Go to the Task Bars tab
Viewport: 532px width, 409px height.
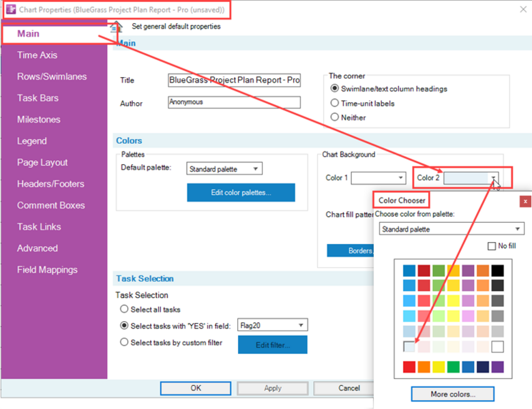(38, 98)
